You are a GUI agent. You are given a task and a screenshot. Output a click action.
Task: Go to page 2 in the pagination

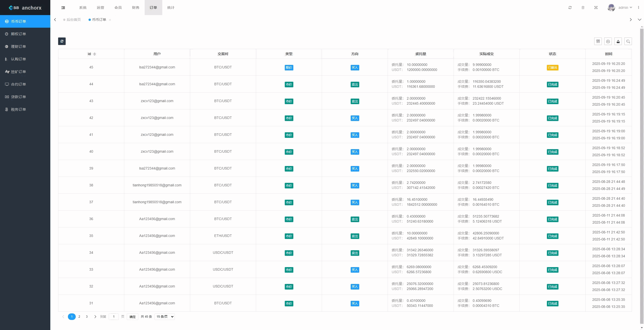click(x=79, y=317)
